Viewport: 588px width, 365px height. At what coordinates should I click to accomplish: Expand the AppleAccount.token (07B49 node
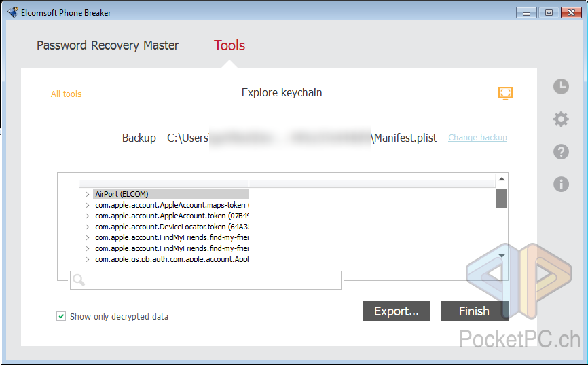[87, 216]
